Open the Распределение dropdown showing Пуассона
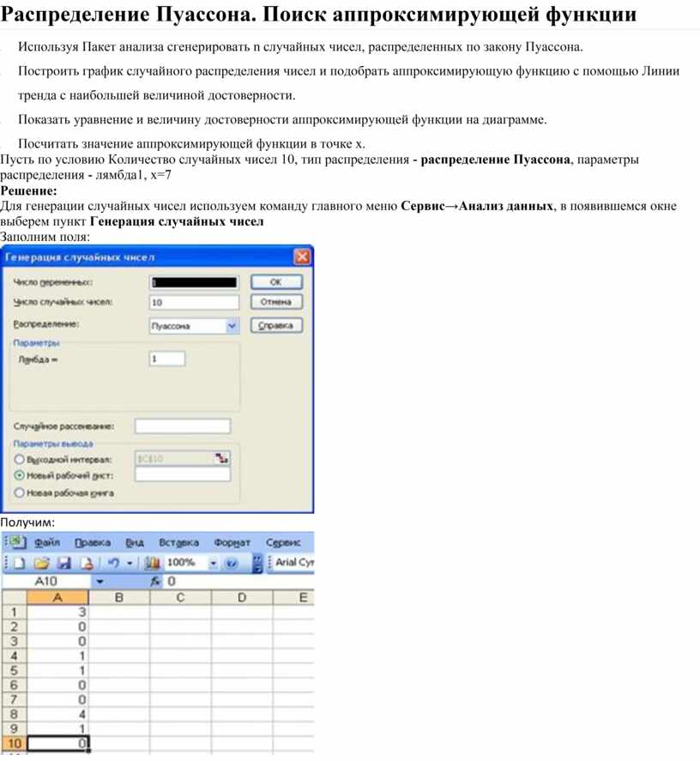 (x=232, y=326)
